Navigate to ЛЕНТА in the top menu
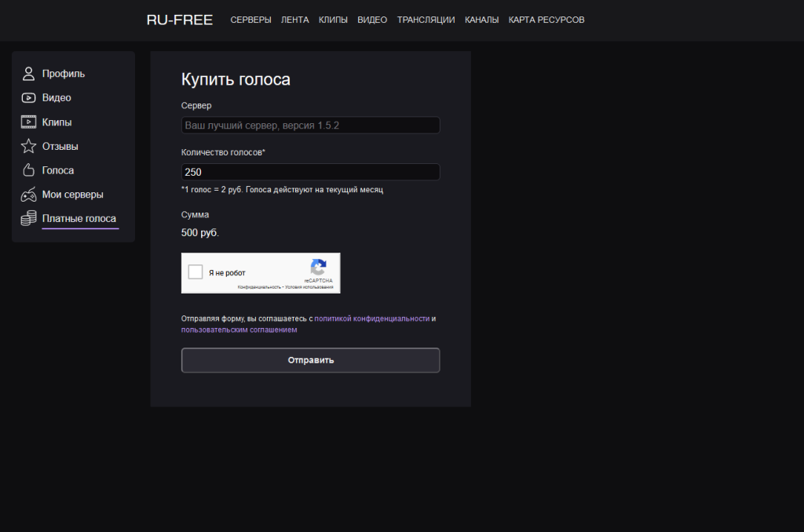 click(294, 20)
